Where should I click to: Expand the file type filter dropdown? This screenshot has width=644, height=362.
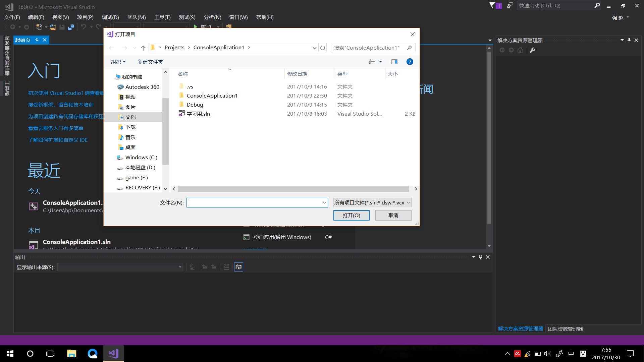(x=408, y=202)
